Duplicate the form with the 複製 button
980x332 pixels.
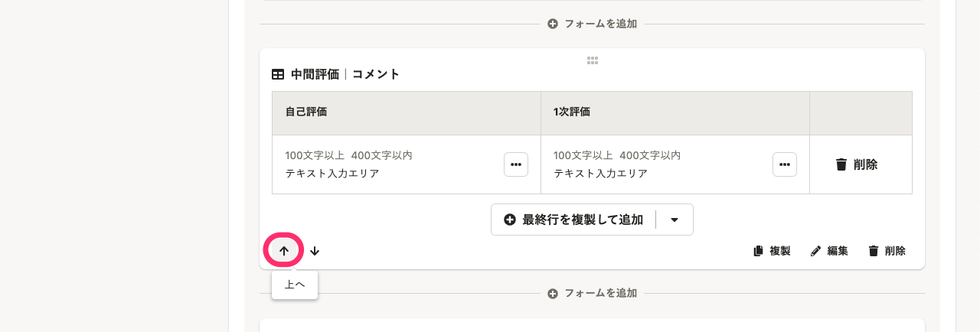(772, 251)
